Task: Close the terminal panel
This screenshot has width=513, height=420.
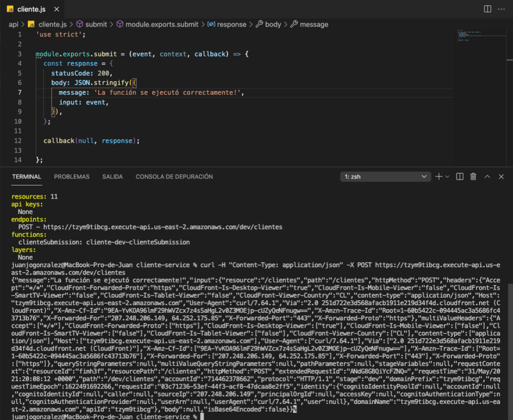Action: (x=501, y=177)
